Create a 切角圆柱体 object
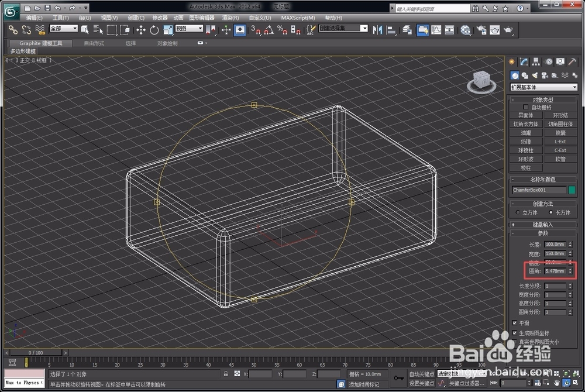This screenshot has height=392, width=585. click(560, 124)
